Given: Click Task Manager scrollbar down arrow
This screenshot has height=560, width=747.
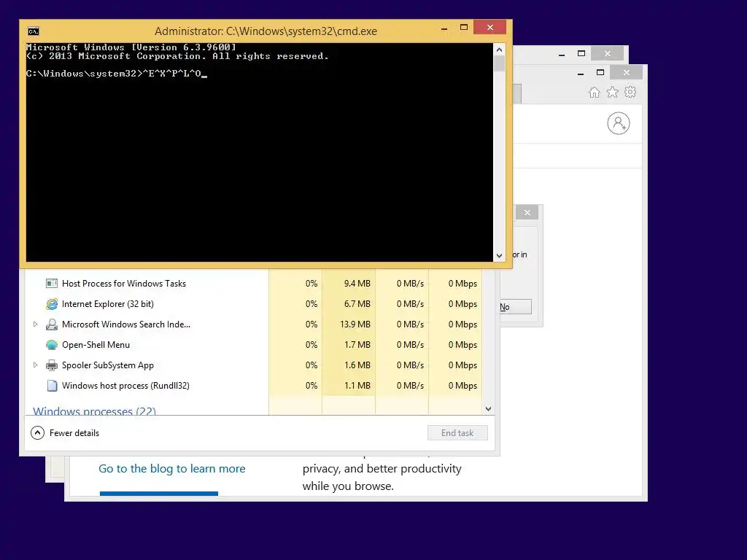Looking at the screenshot, I should (x=488, y=409).
